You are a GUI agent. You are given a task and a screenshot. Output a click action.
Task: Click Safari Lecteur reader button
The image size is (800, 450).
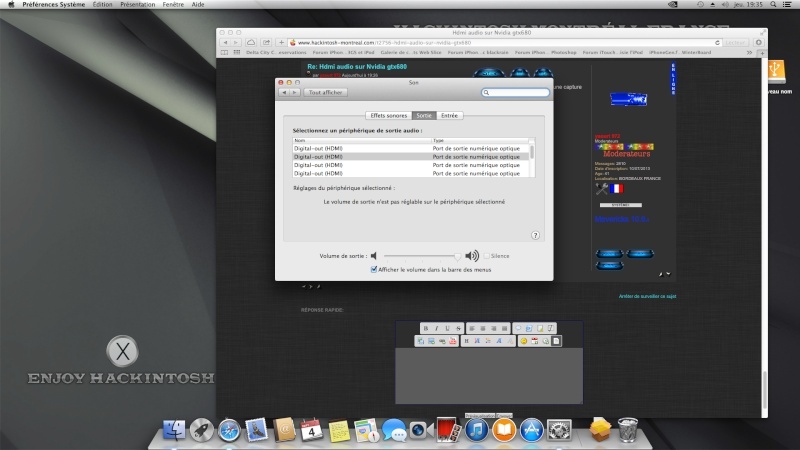(x=735, y=42)
